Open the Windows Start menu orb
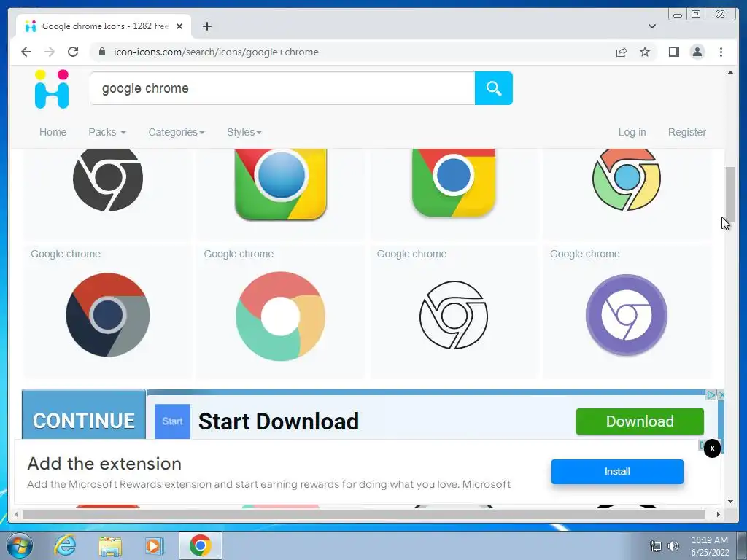Image resolution: width=747 pixels, height=560 pixels. (x=19, y=545)
